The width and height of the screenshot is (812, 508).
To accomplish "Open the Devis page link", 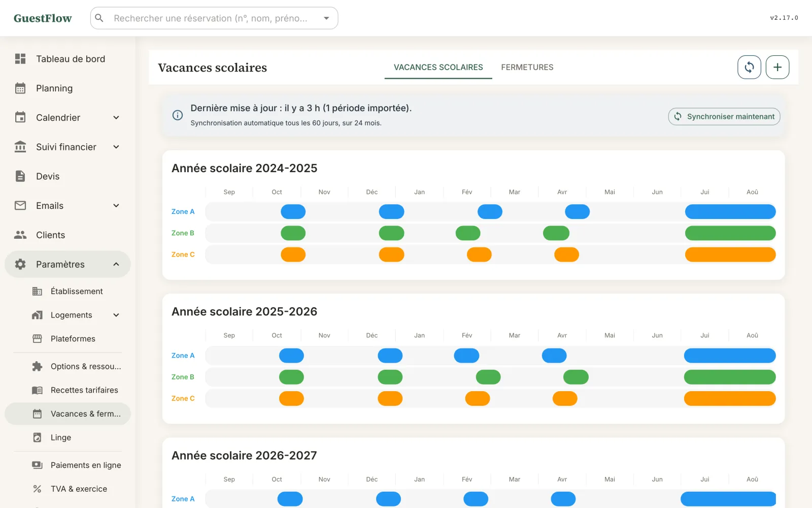I will [67, 176].
